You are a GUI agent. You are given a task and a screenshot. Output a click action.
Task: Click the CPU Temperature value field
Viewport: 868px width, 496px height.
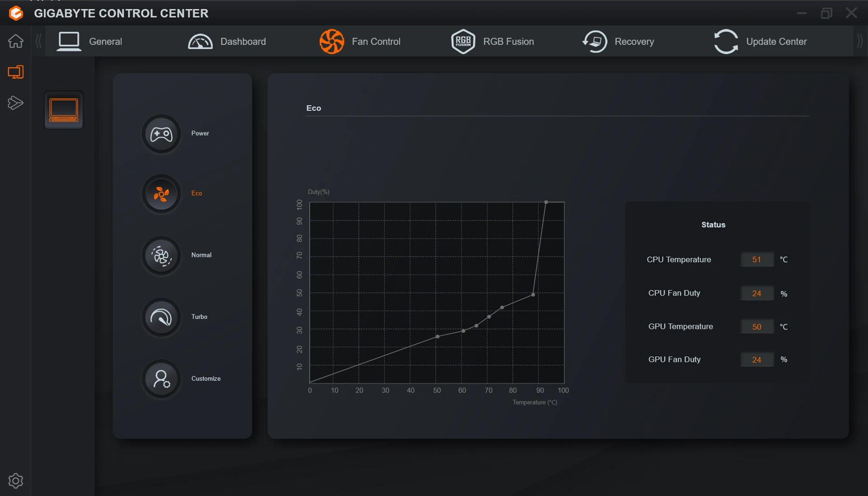click(757, 260)
